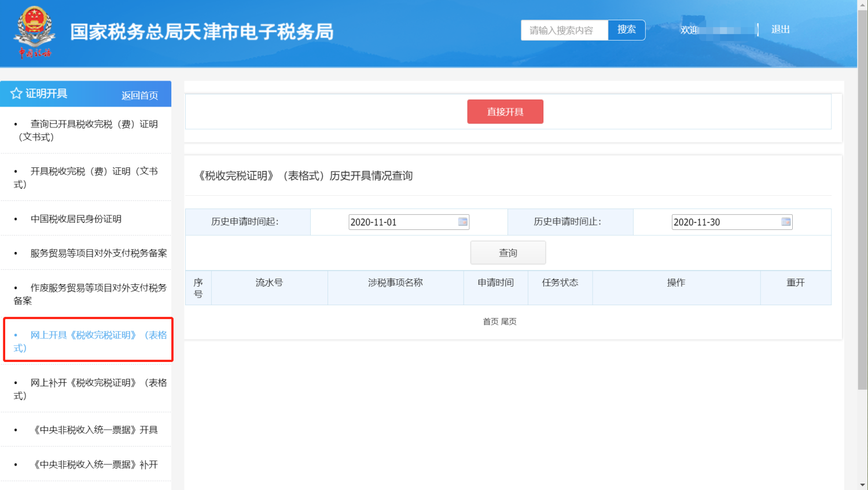
Task: Click the start date field 2020-11-01
Action: click(x=409, y=222)
